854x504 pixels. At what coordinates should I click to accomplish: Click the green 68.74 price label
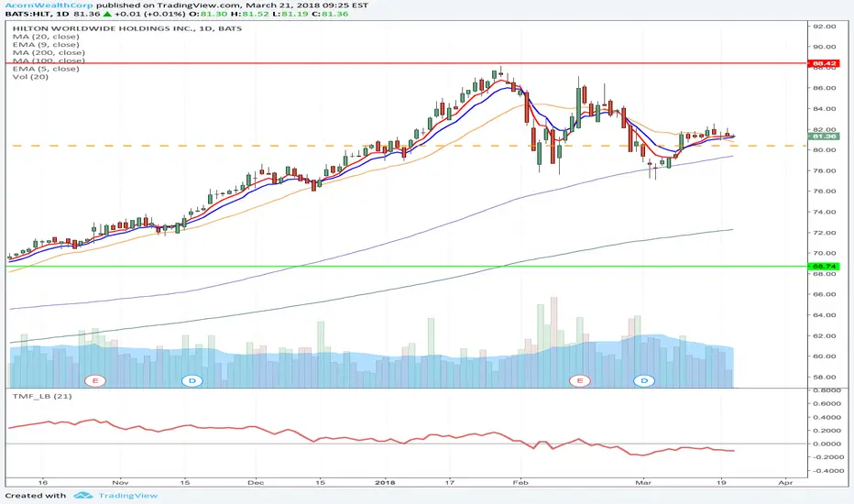824,267
